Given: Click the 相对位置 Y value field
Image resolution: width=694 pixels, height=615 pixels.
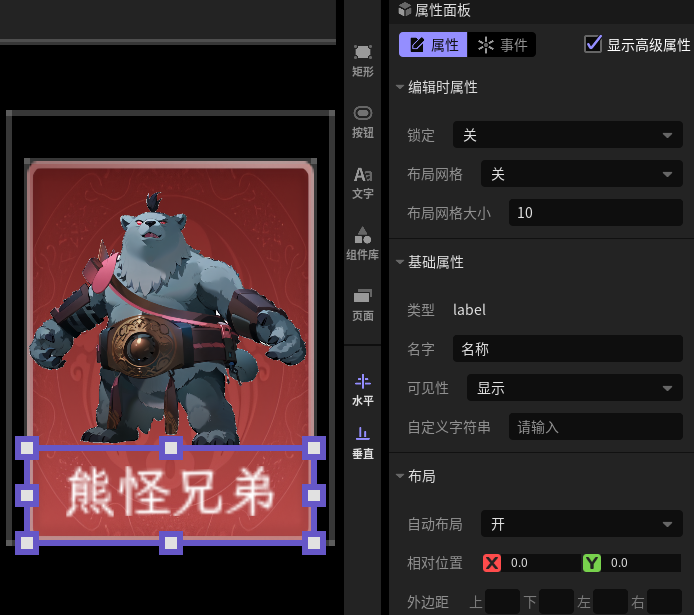Looking at the screenshot, I should coord(641,563).
